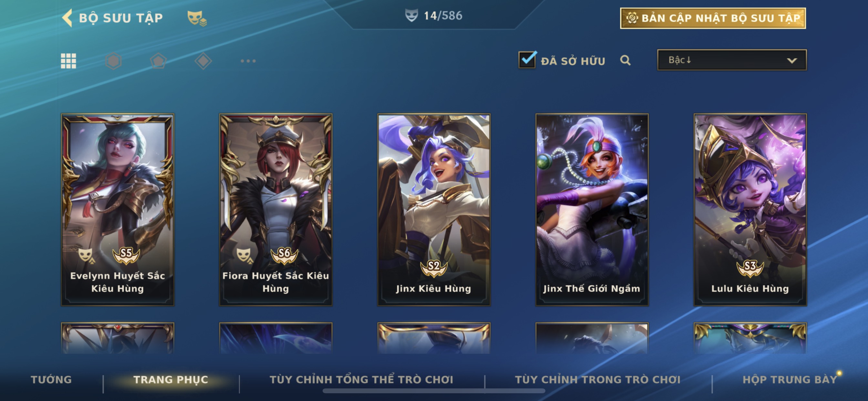Filter by hexagon rarity icon
The image size is (868, 401).
point(113,61)
